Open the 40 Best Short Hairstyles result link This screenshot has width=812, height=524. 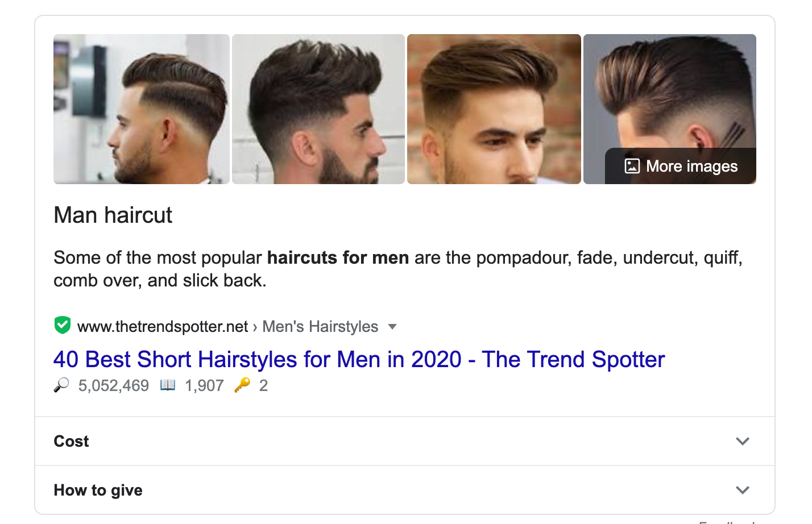[358, 359]
